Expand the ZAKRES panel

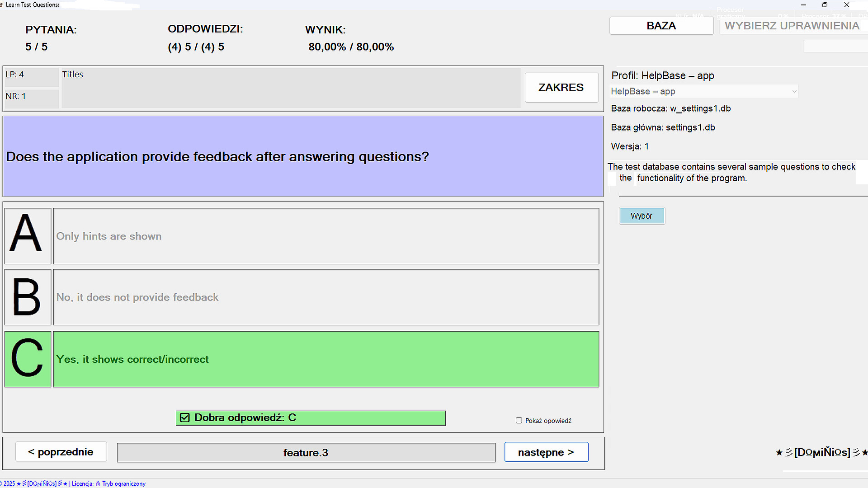561,87
